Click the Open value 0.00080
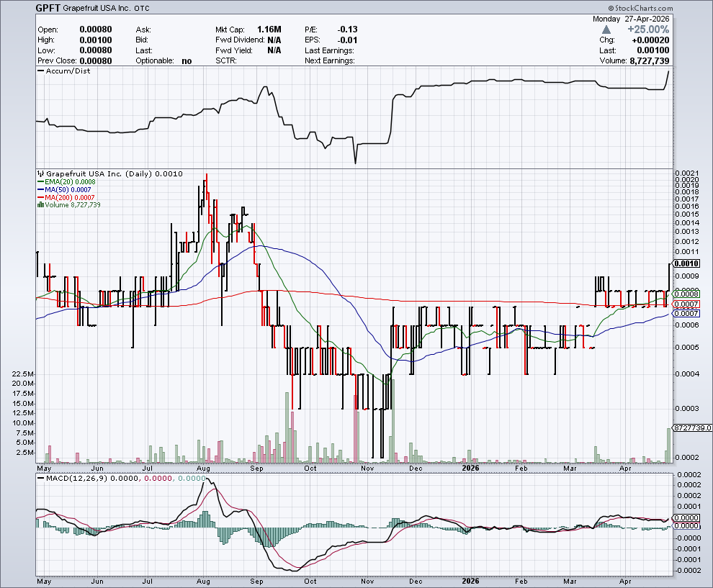Image resolution: width=713 pixels, height=588 pixels. pyautogui.click(x=96, y=30)
